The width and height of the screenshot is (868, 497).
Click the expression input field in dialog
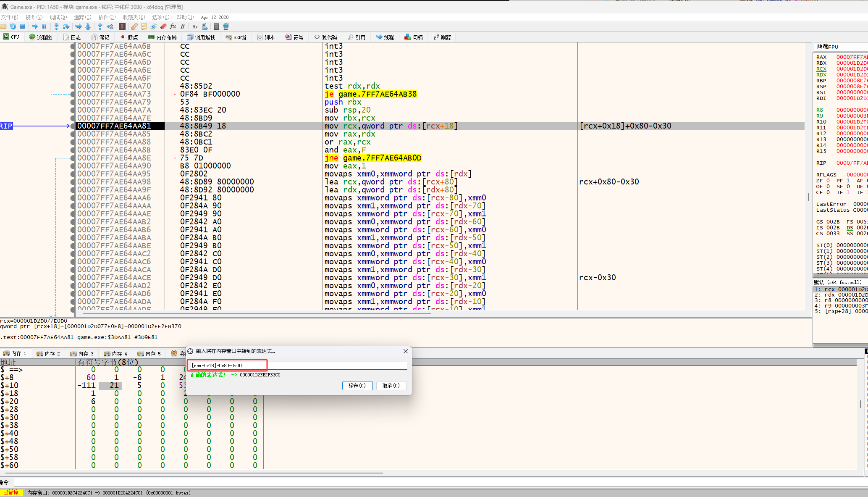click(x=298, y=366)
